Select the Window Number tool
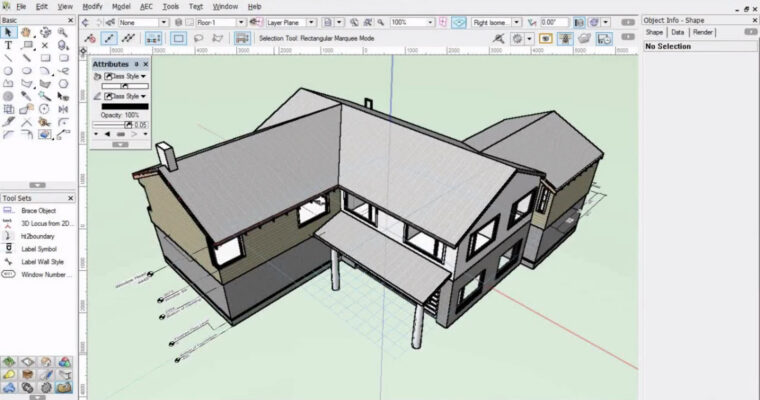 tap(37, 274)
